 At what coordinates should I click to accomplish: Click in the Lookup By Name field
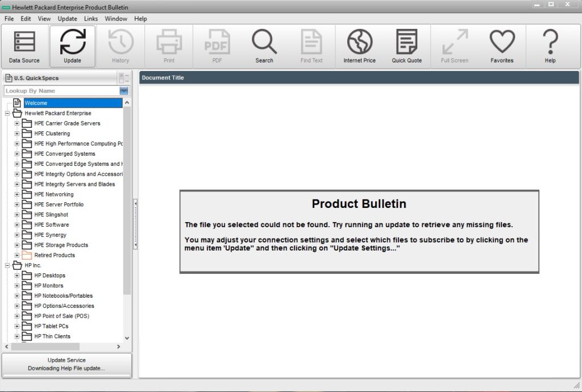tap(61, 91)
